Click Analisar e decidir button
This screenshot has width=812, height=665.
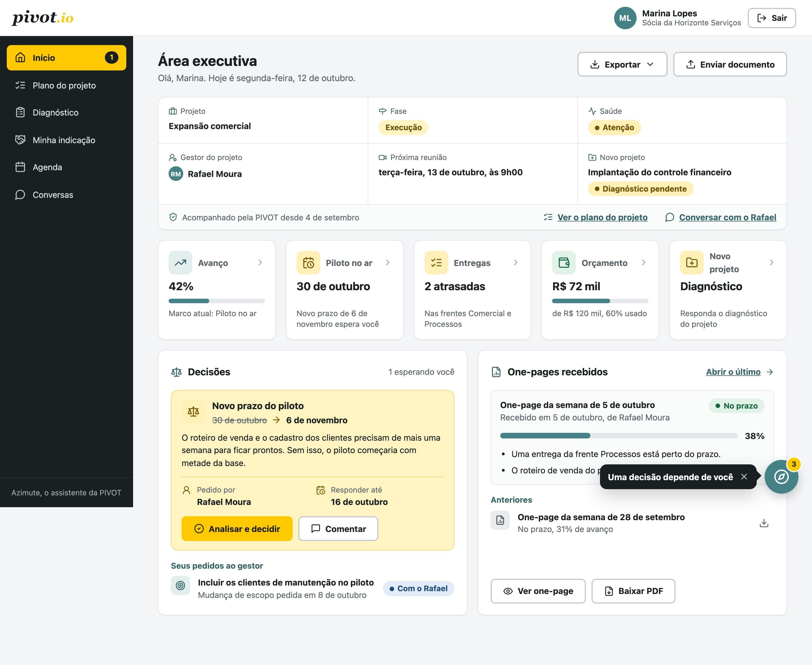tap(237, 529)
